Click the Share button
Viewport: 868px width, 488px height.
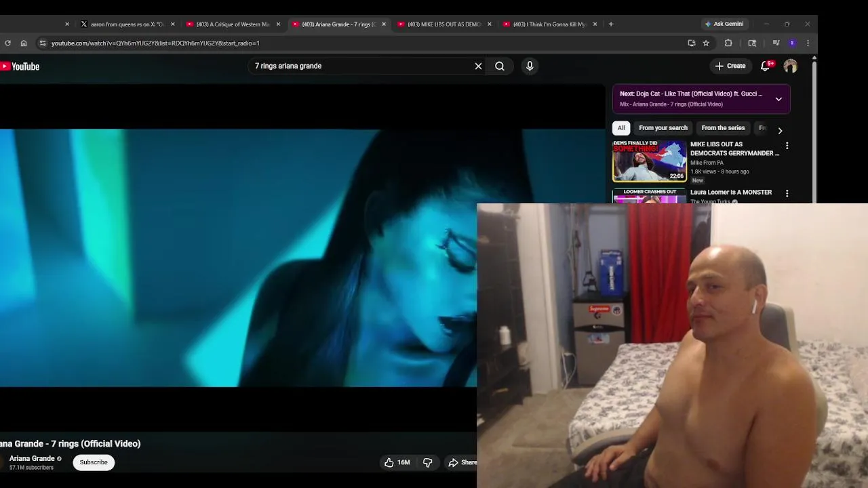462,462
